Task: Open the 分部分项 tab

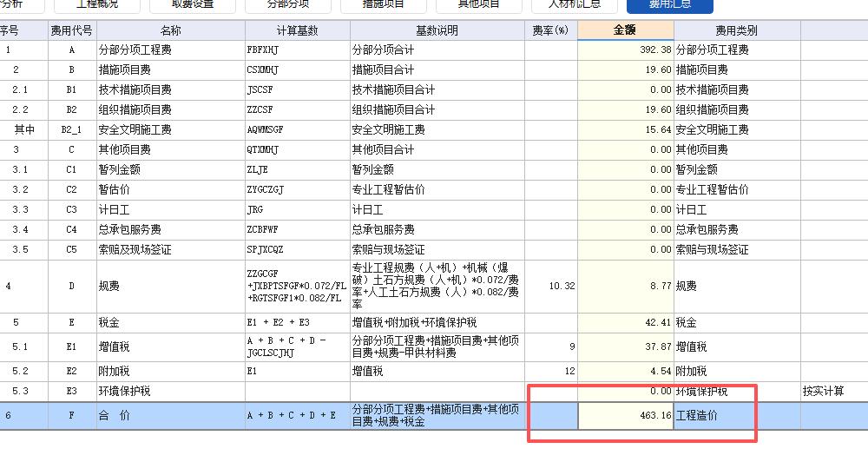Action: [x=288, y=5]
